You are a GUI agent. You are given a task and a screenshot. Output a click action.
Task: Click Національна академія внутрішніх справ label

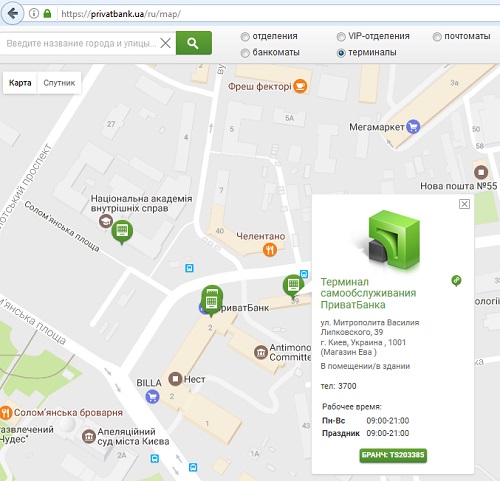tap(141, 203)
